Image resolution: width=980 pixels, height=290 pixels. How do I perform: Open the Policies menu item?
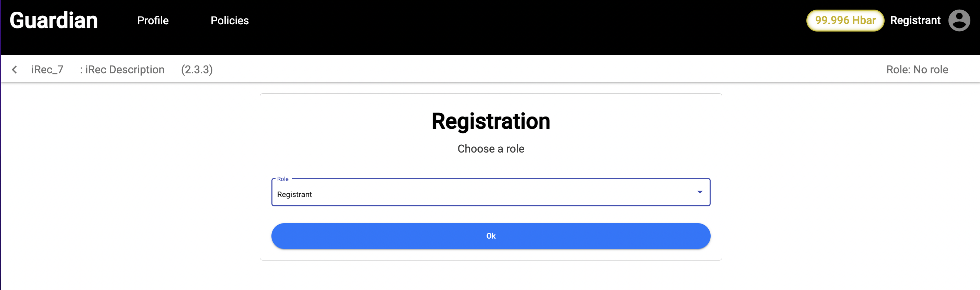click(x=230, y=21)
